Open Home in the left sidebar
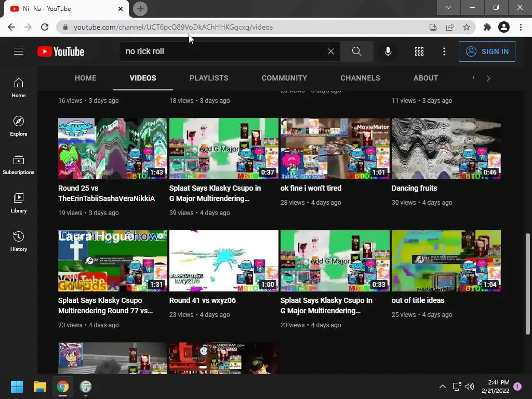532x399 pixels. (19, 87)
